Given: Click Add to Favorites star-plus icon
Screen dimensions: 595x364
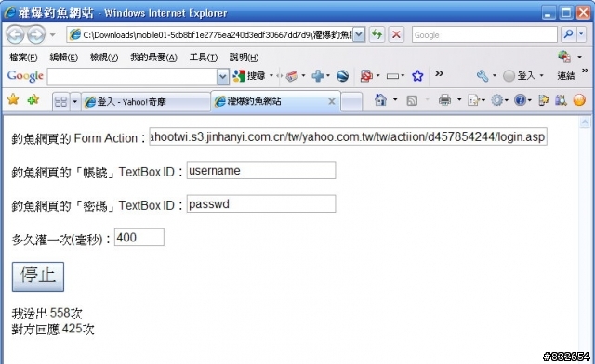Looking at the screenshot, I should 33,99.
